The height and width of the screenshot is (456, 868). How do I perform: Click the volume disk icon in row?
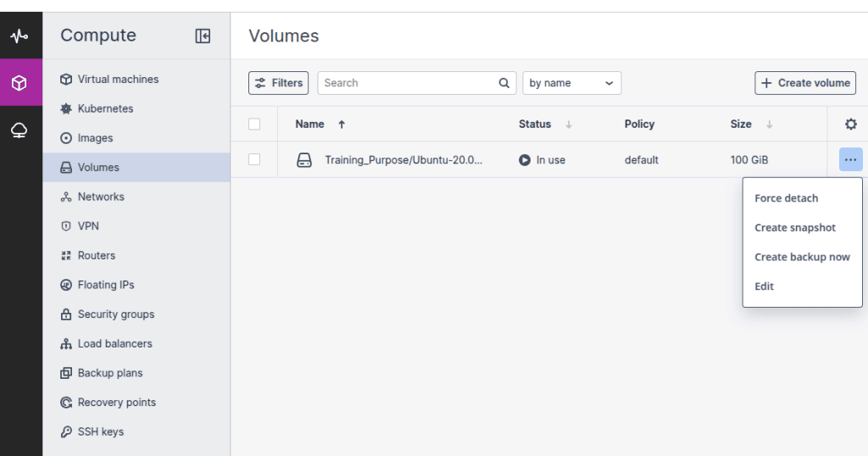304,160
